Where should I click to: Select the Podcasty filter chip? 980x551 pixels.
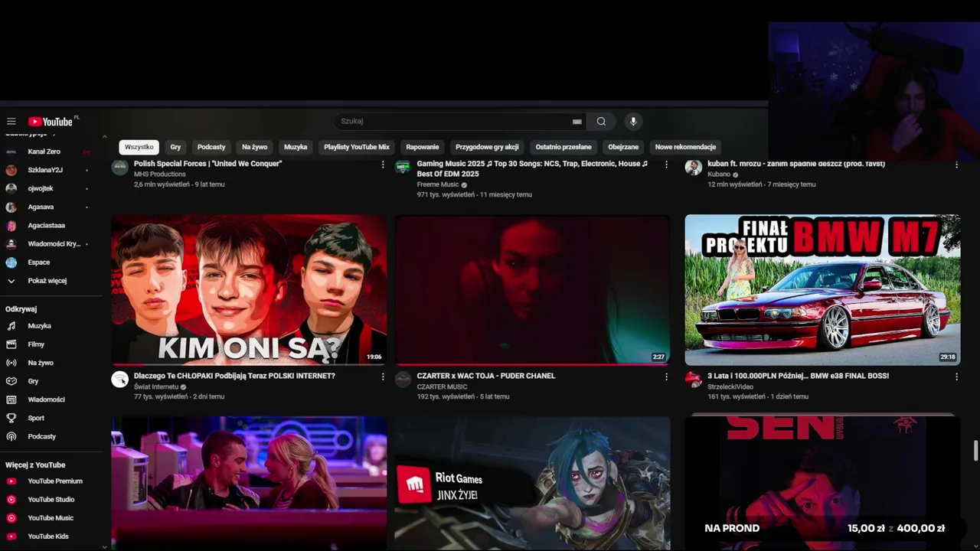(211, 147)
